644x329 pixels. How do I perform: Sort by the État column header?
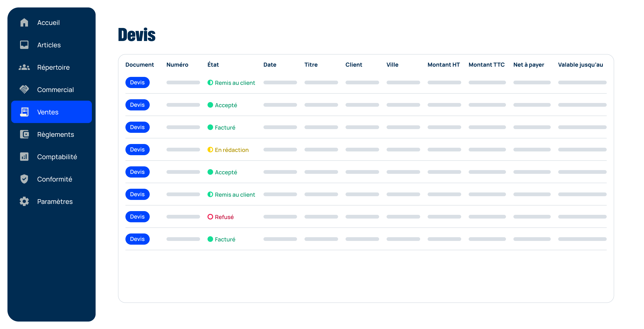click(213, 65)
